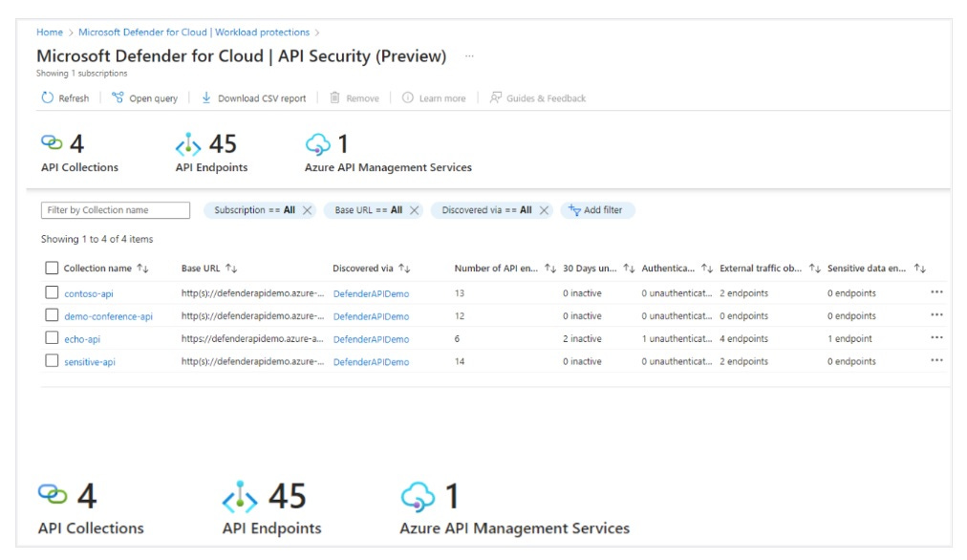Screen dimensions: 967x560
Task: Check the demo-conference-api row checkbox
Action: click(x=52, y=315)
